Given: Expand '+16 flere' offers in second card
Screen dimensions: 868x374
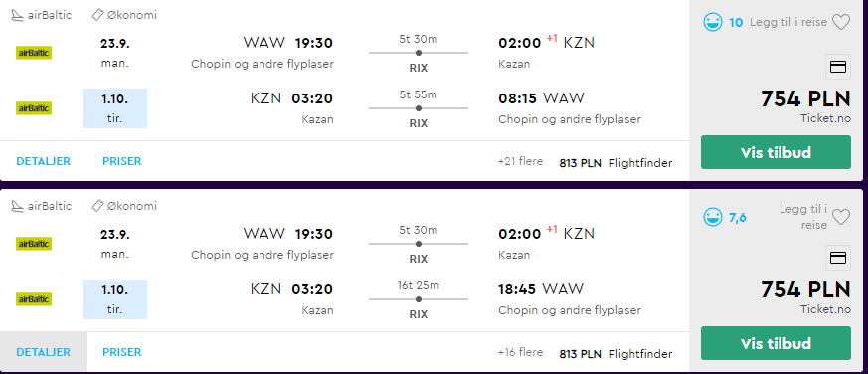Looking at the screenshot, I should click(x=520, y=352).
